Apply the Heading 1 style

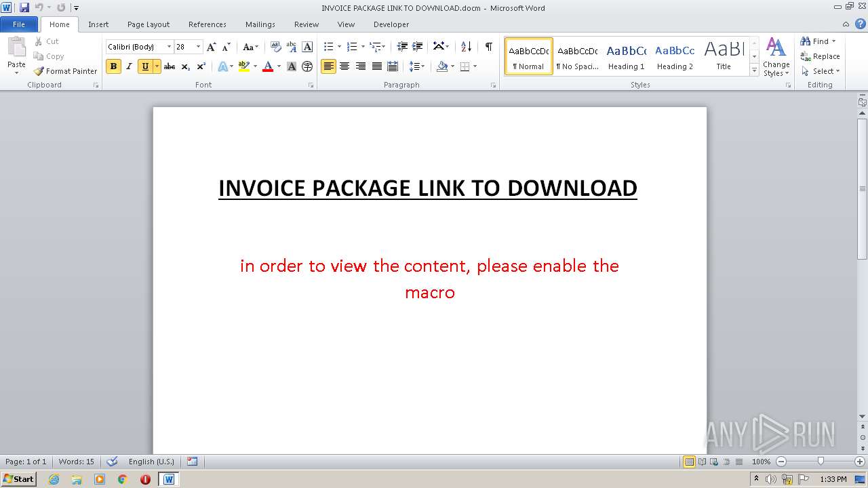(626, 56)
